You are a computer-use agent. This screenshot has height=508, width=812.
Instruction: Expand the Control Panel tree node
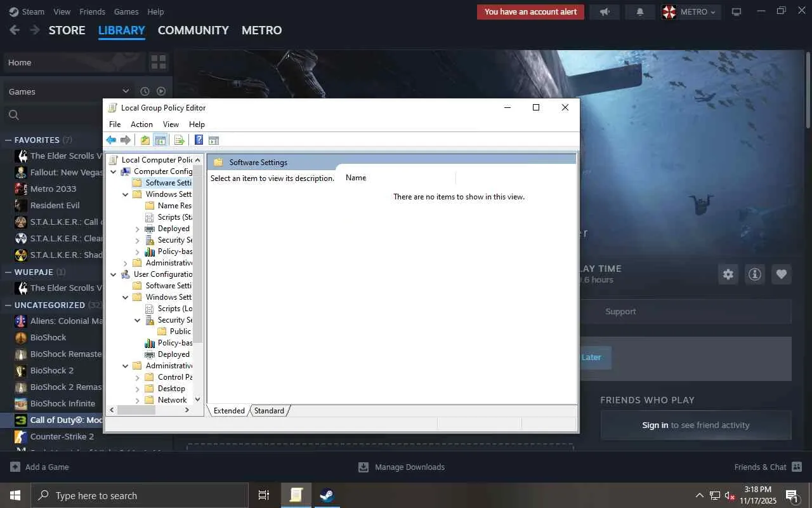[138, 377]
